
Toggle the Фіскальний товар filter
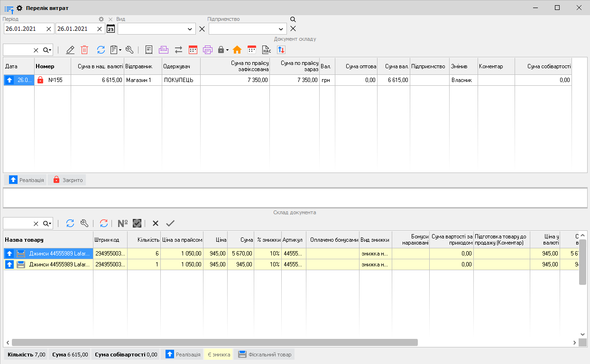pyautogui.click(x=265, y=355)
